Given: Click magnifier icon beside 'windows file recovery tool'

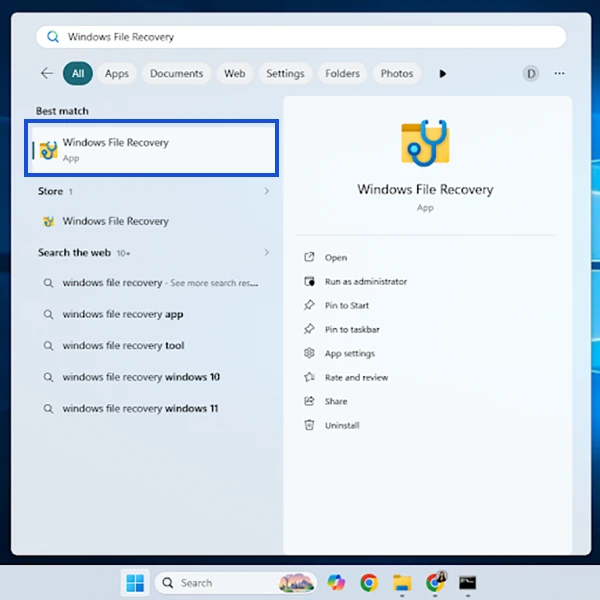Looking at the screenshot, I should (x=48, y=346).
